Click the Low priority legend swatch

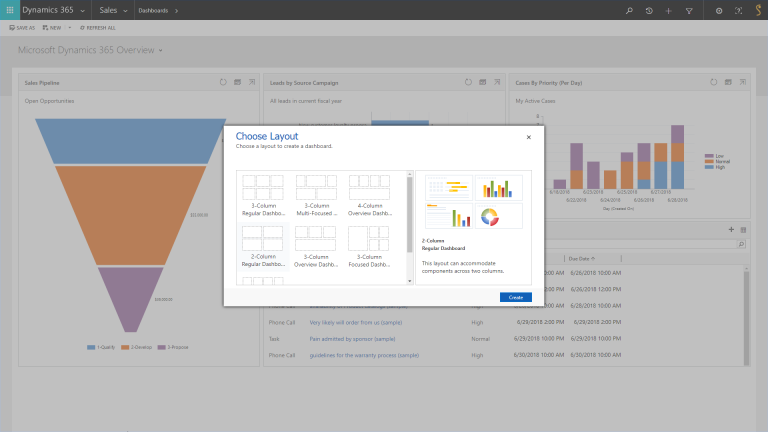(x=709, y=156)
